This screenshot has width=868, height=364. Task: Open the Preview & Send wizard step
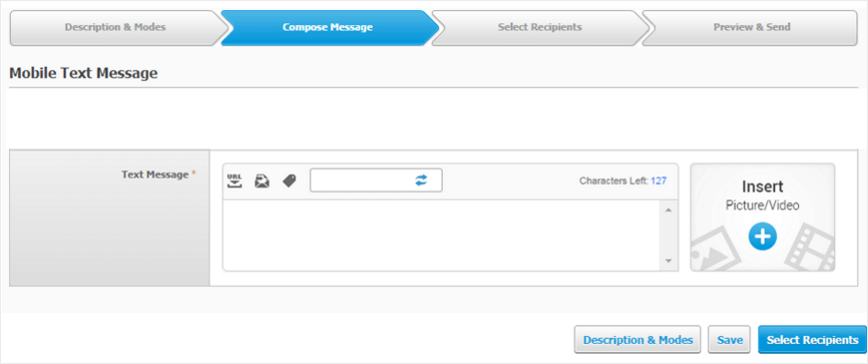click(751, 27)
